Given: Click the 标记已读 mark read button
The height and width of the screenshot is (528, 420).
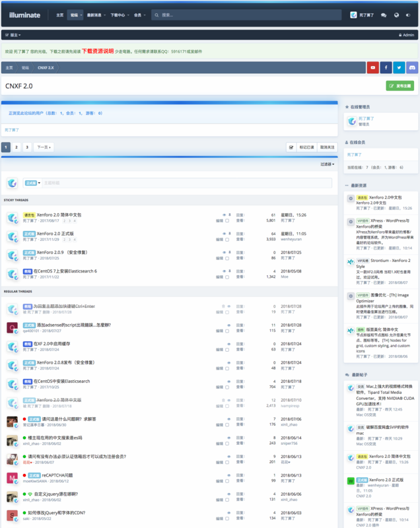Looking at the screenshot, I should (x=306, y=147).
